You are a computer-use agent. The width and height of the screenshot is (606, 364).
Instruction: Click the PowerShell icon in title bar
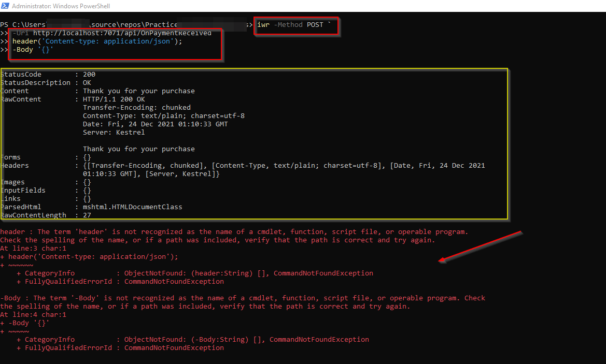5,6
